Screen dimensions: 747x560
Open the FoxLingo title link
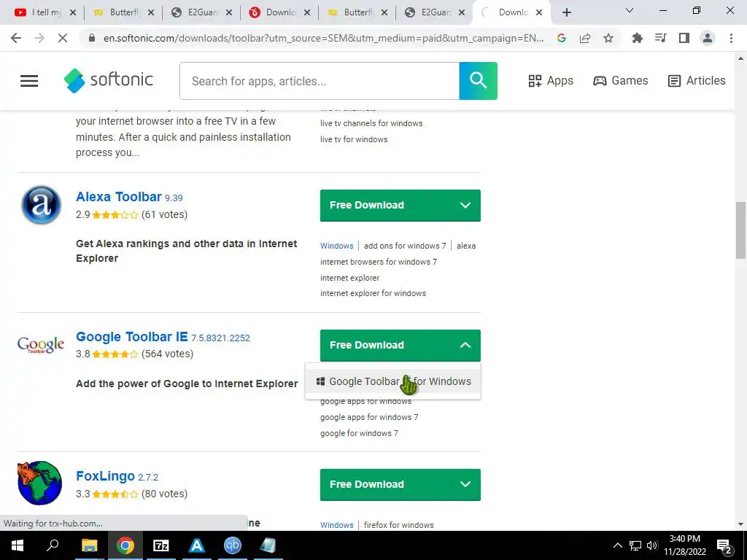click(105, 476)
